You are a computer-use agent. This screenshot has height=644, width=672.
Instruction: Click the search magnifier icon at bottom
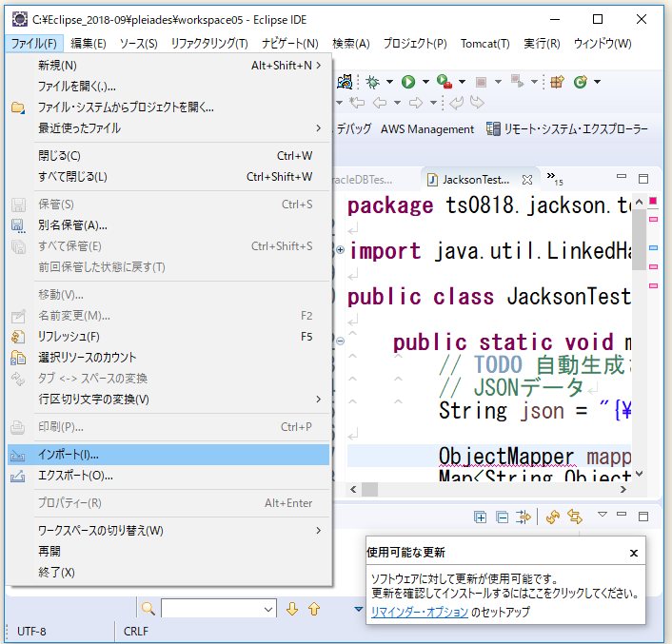148,609
